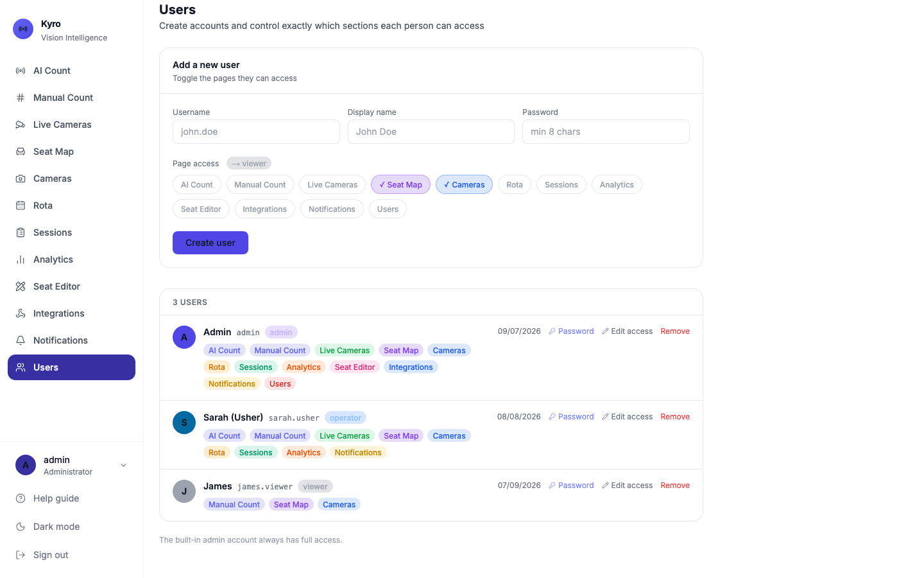The image size is (924, 578).
Task: Deselect the Seat Map access chip
Action: point(400,185)
